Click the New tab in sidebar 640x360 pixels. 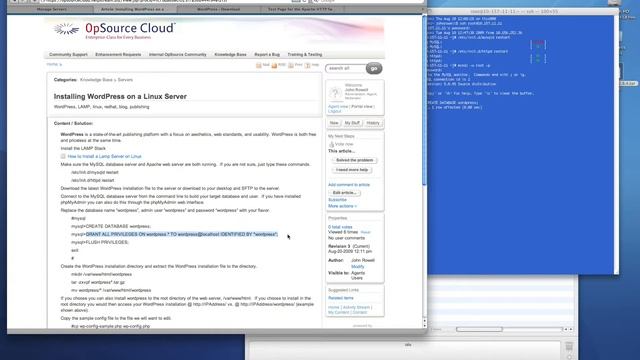(x=334, y=123)
